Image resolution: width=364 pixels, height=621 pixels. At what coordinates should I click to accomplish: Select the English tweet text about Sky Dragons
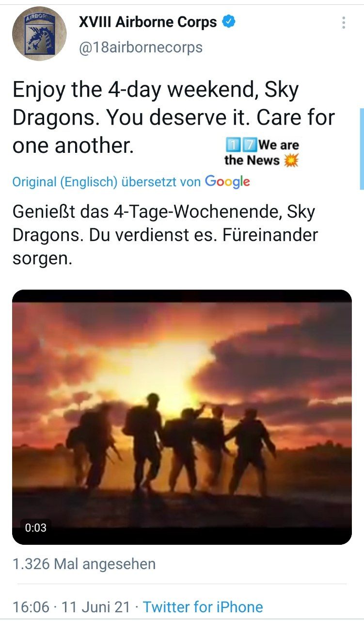[x=174, y=118]
